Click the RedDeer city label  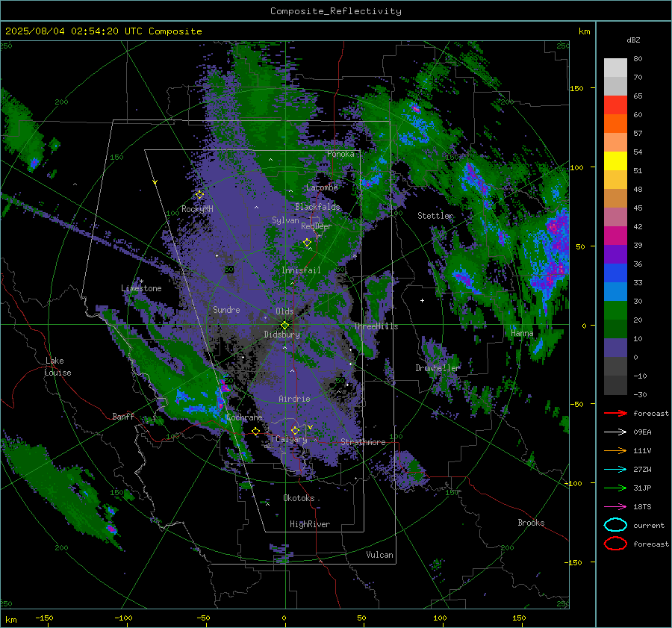tap(317, 226)
